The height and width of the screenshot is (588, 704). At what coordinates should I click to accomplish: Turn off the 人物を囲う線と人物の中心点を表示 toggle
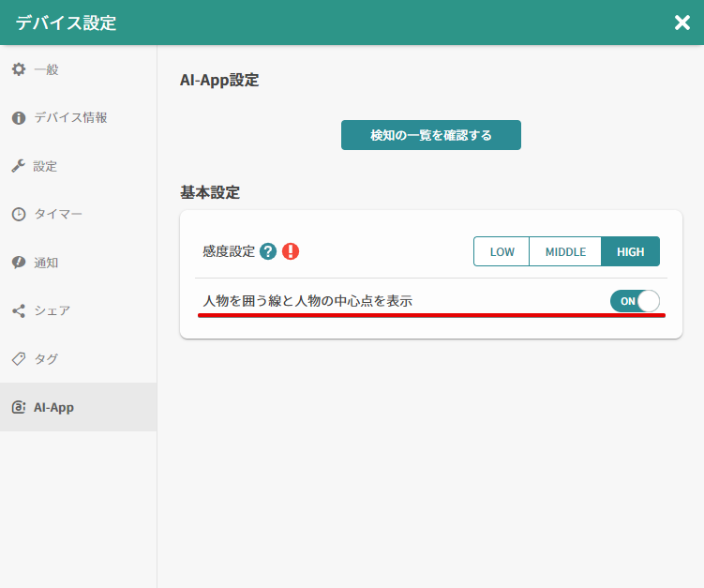(x=635, y=301)
